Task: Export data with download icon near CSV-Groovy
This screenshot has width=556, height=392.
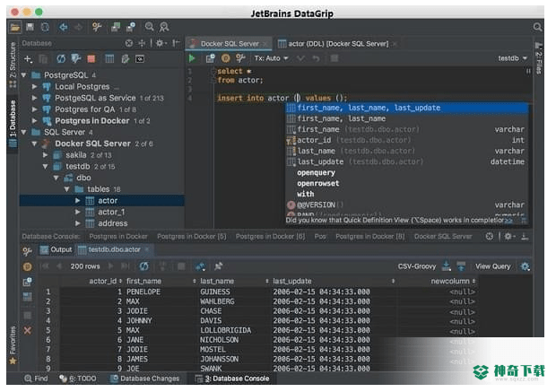Action: point(446,266)
